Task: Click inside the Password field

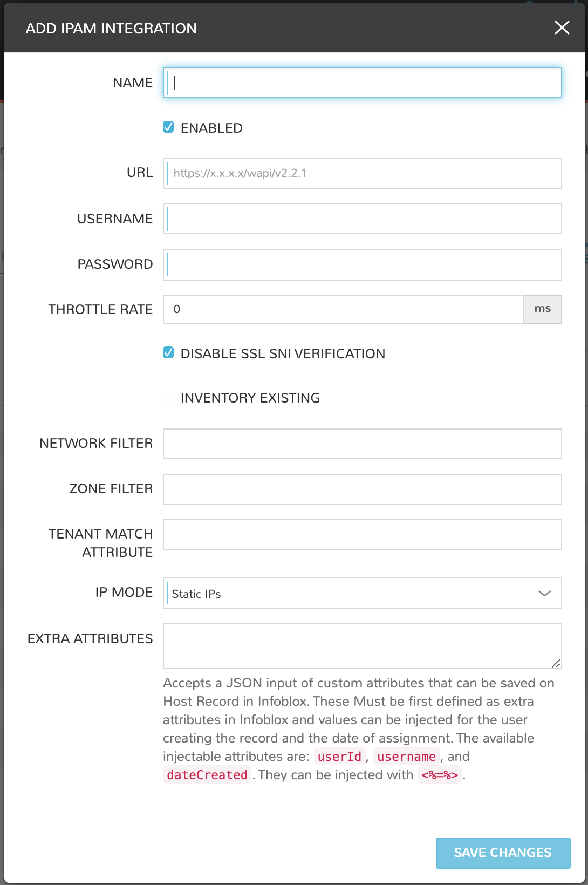Action: click(x=361, y=264)
